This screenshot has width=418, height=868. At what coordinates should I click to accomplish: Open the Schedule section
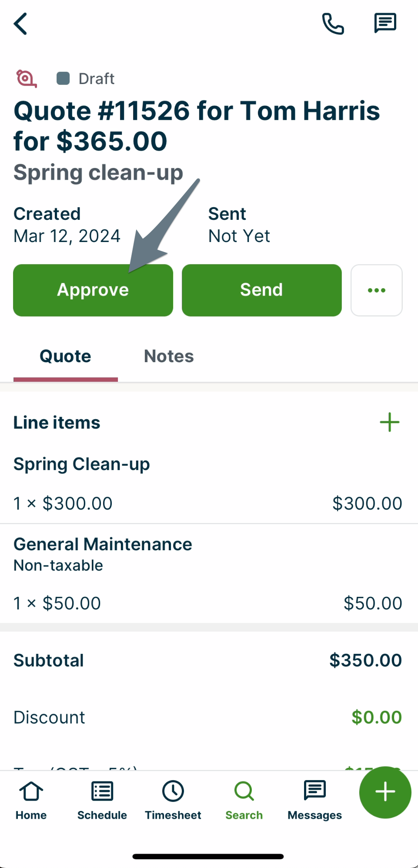tap(102, 800)
